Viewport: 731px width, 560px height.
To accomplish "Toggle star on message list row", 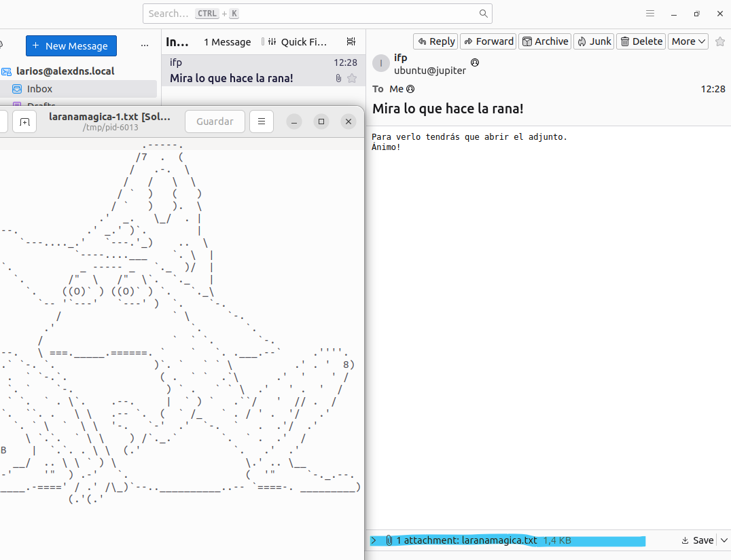I will click(352, 78).
